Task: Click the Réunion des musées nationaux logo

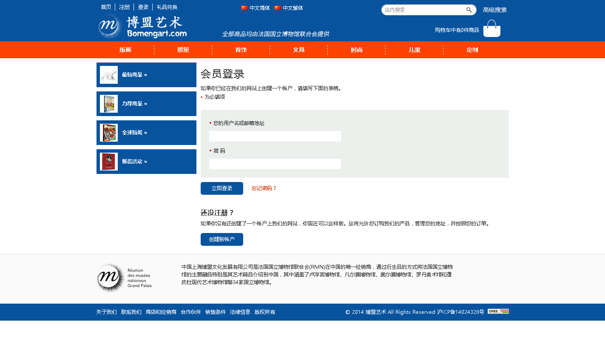Action: pyautogui.click(x=124, y=278)
